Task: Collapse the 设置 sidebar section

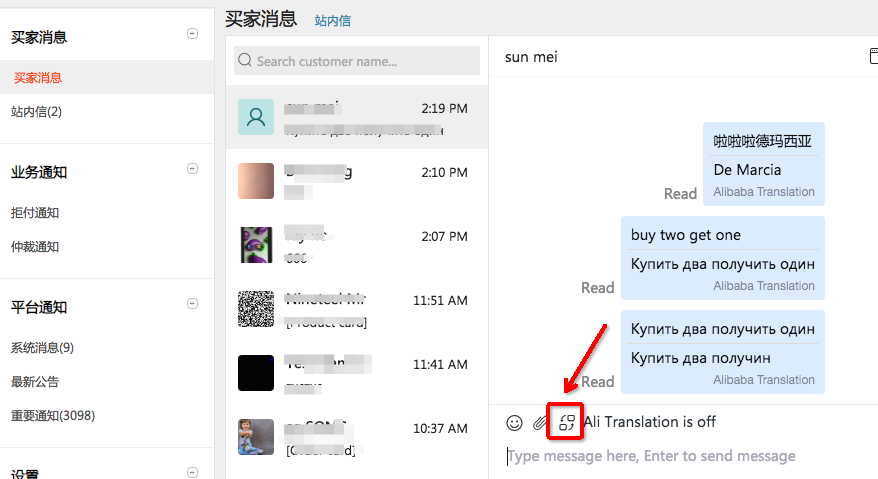Action: pyautogui.click(x=192, y=472)
